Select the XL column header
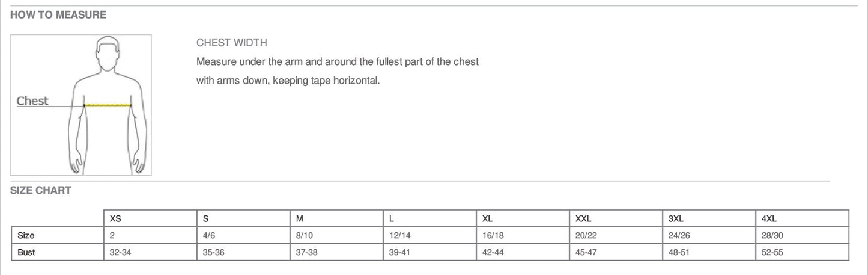 click(523, 218)
